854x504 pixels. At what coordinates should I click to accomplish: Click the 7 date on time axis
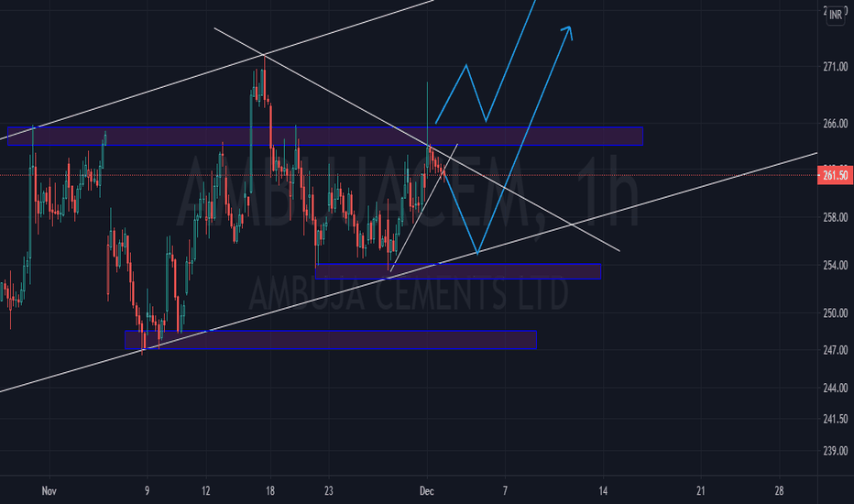coord(505,491)
